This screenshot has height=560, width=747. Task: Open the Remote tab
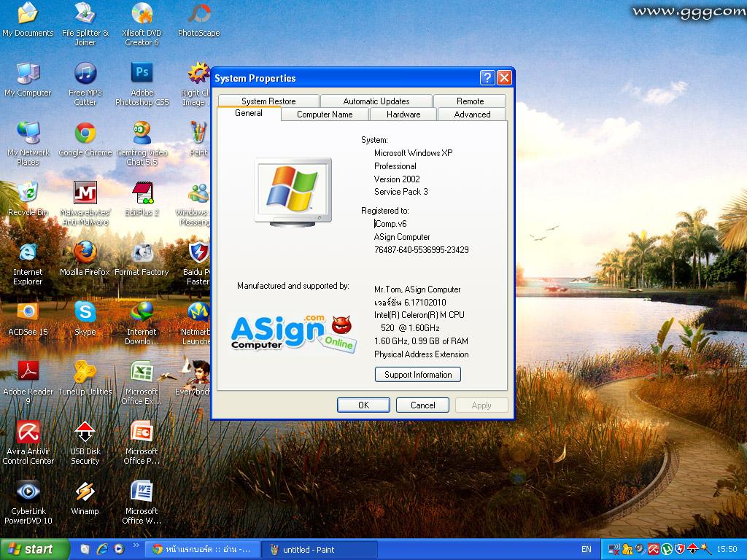click(x=470, y=101)
